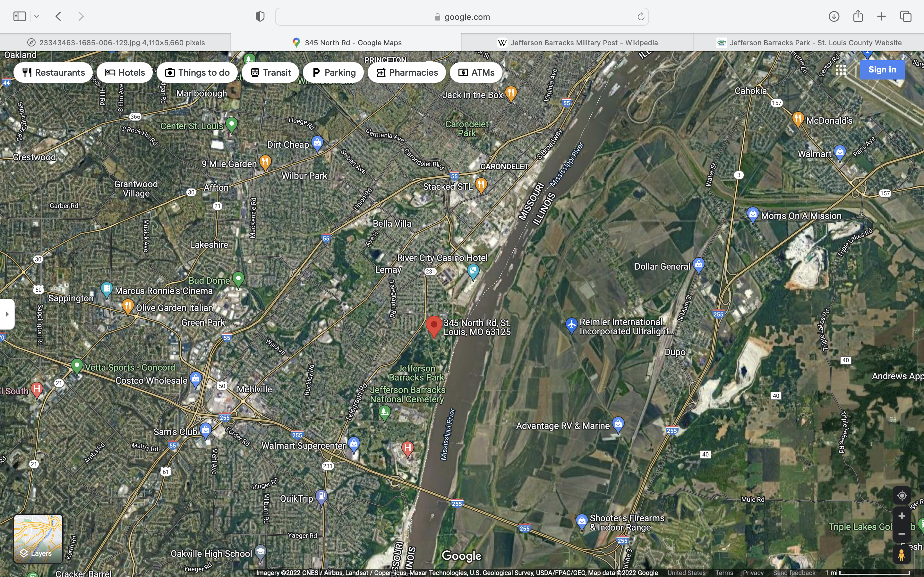Click the Safari share icon
Image resolution: width=924 pixels, height=577 pixels.
858,16
